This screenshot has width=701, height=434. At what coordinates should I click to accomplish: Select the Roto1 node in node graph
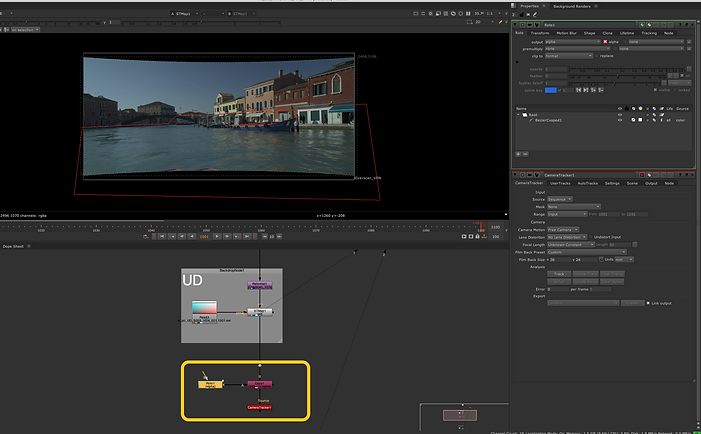210,384
